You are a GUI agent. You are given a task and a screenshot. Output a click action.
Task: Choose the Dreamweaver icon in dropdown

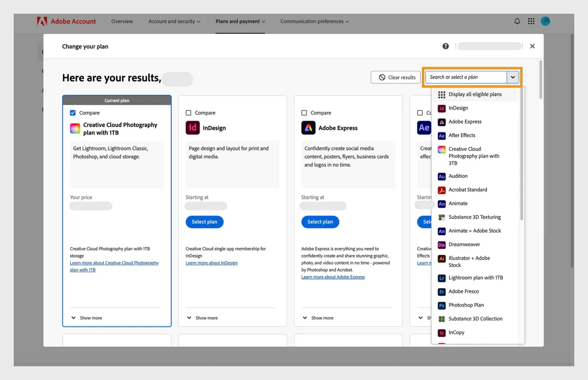tap(441, 245)
